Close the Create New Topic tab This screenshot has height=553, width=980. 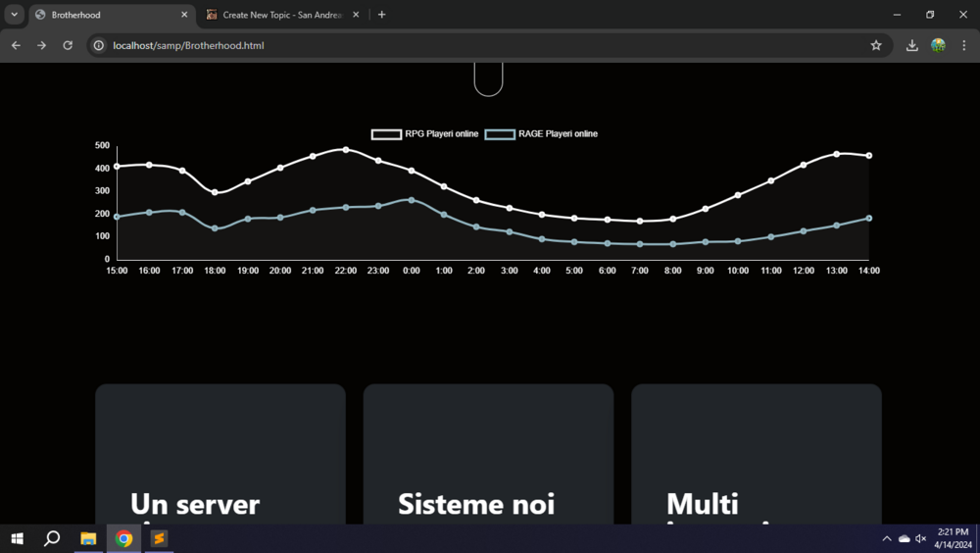pos(356,15)
